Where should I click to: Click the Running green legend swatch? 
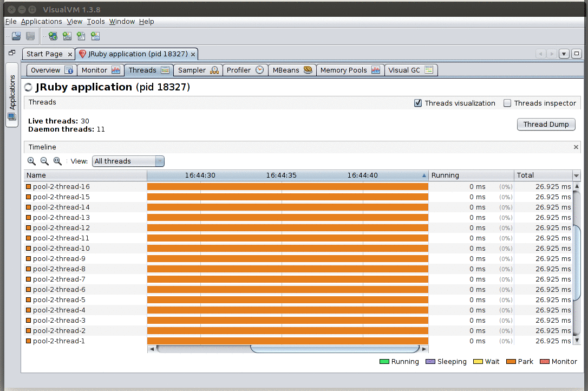click(384, 362)
